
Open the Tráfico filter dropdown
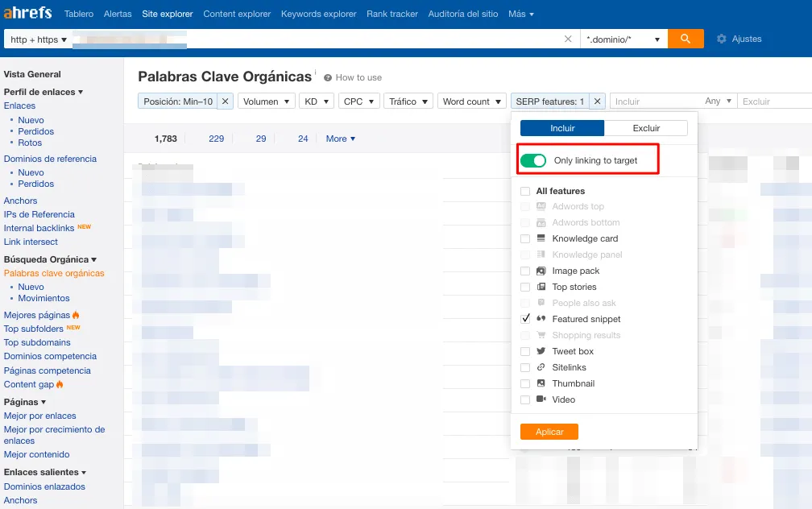408,101
